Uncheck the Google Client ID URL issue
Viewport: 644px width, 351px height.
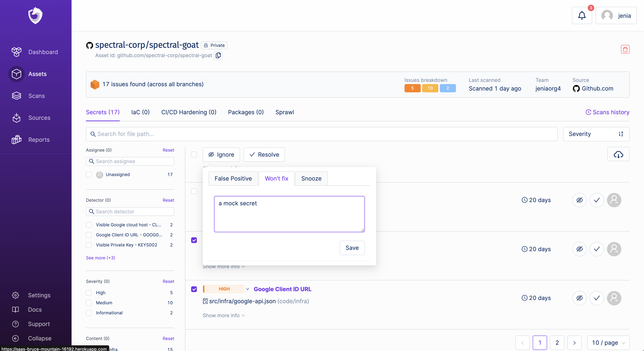pos(194,289)
